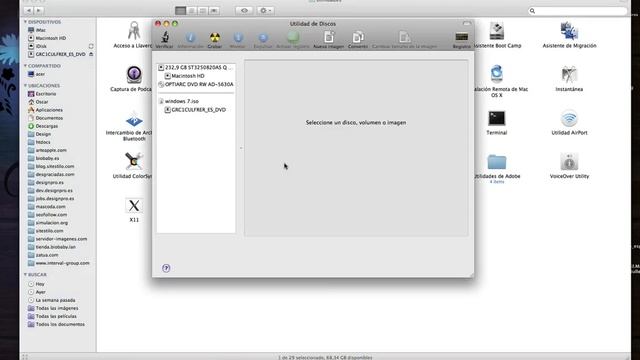Select La semana pasada search
The height and width of the screenshot is (360, 640).
point(51,300)
